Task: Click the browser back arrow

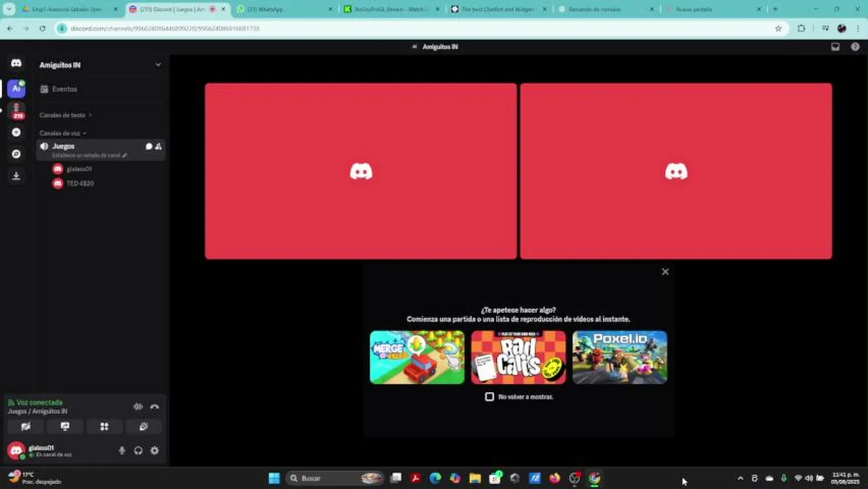Action: 10,29
